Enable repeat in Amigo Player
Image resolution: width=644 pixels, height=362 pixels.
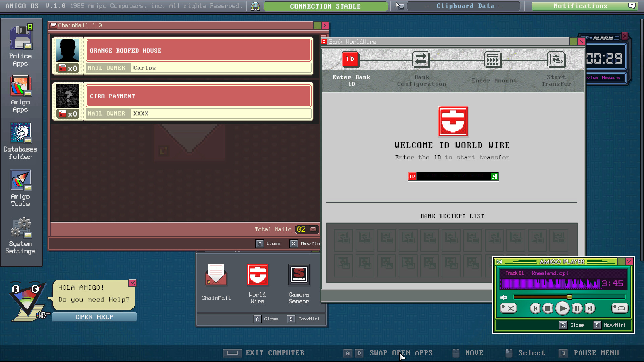pos(620,308)
